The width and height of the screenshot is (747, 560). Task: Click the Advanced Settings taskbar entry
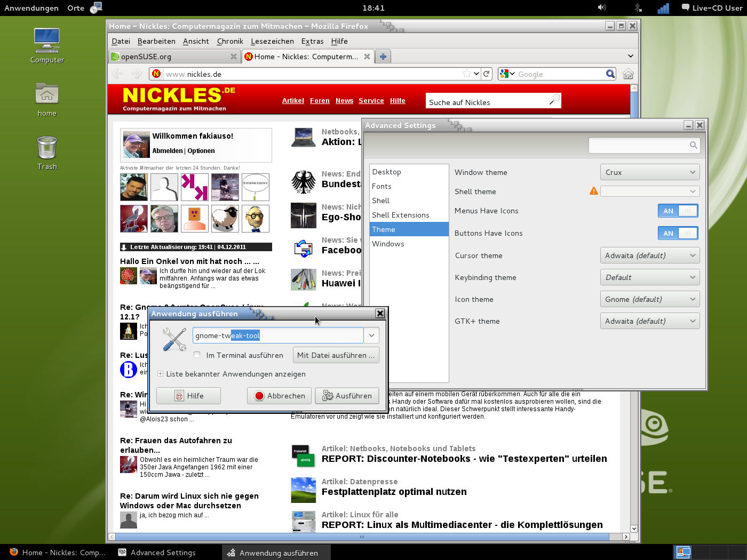click(157, 553)
